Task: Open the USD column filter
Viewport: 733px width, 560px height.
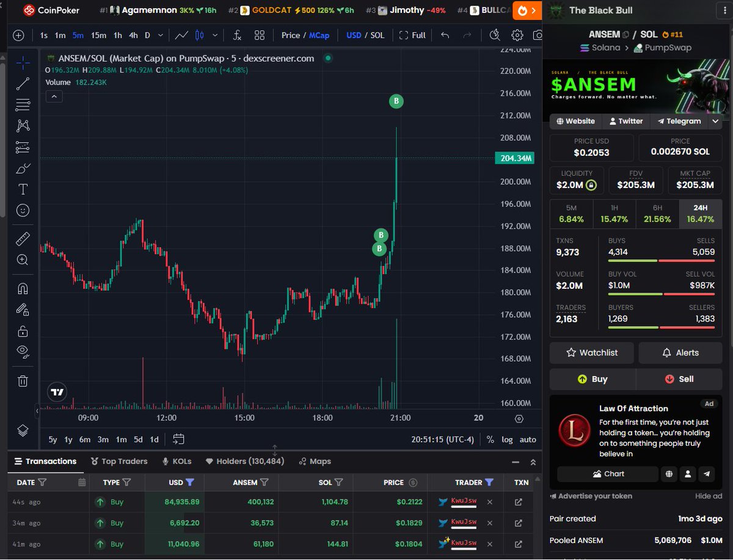Action: [190, 482]
